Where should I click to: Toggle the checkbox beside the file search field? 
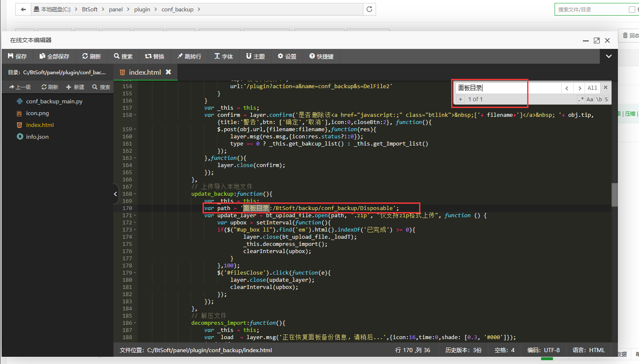click(x=632, y=9)
